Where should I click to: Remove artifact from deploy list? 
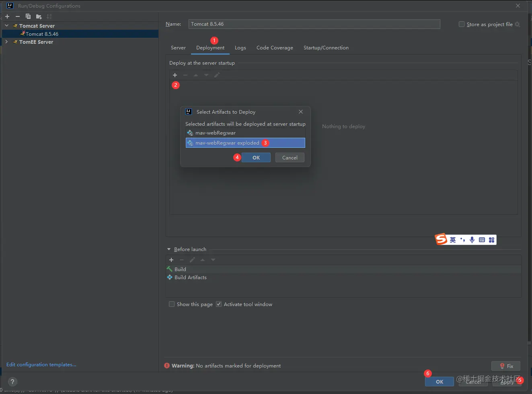click(x=185, y=75)
